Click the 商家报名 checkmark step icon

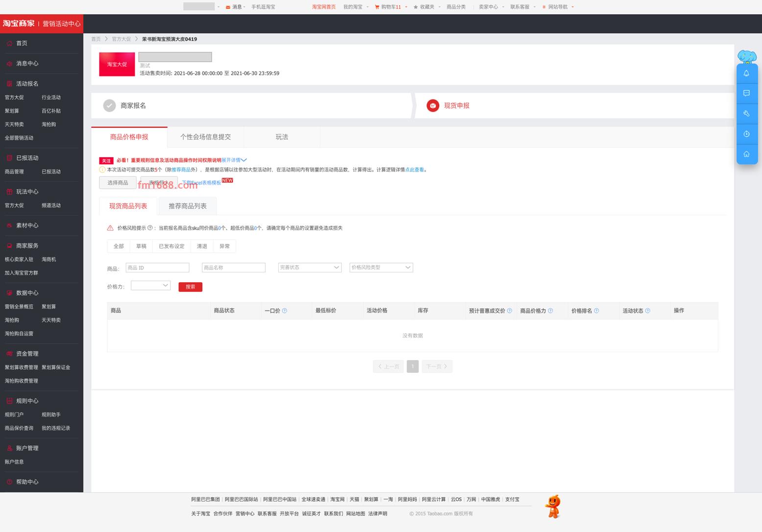pos(110,106)
